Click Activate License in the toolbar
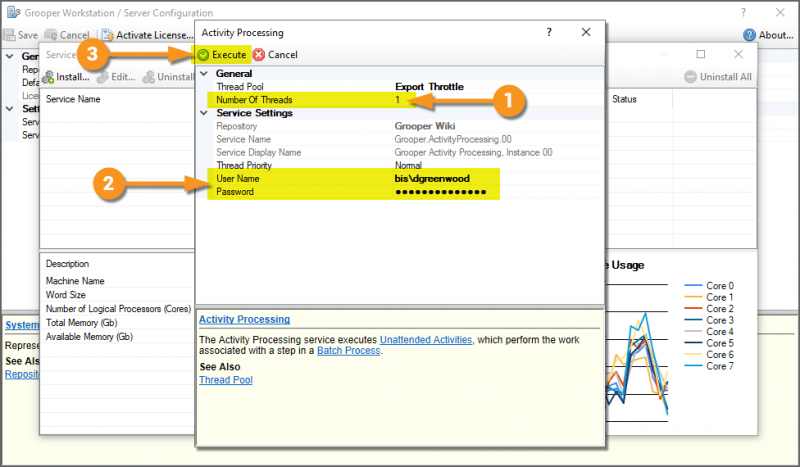The width and height of the screenshot is (800, 467). click(148, 35)
